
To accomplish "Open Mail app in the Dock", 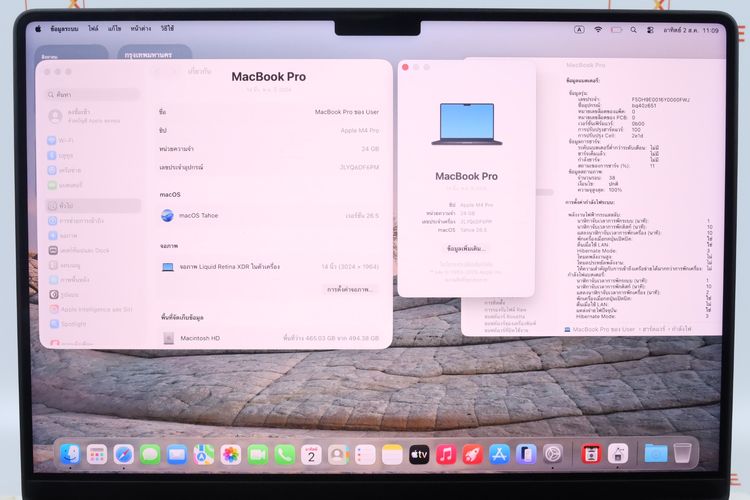I will (176, 454).
